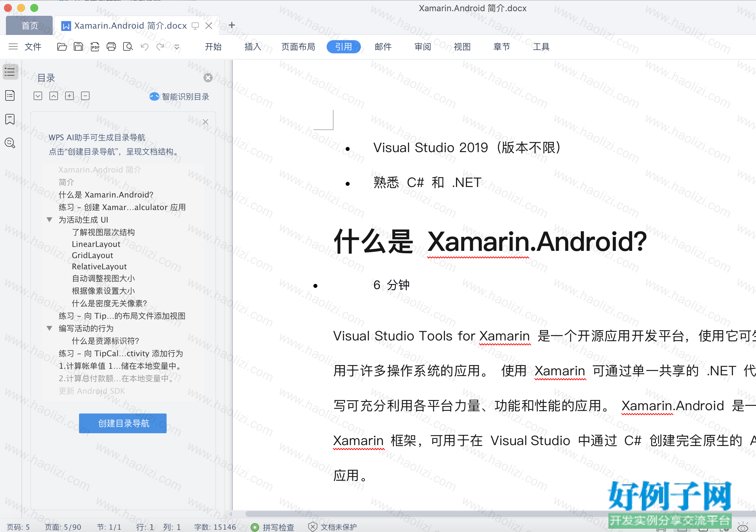Open the 章节 ribbon tab

(x=502, y=47)
